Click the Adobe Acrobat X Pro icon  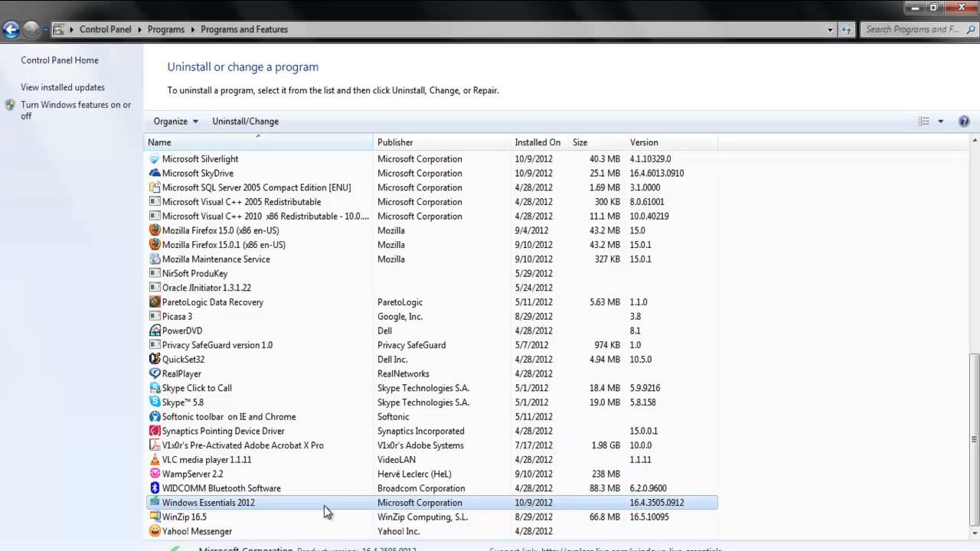[x=155, y=445]
